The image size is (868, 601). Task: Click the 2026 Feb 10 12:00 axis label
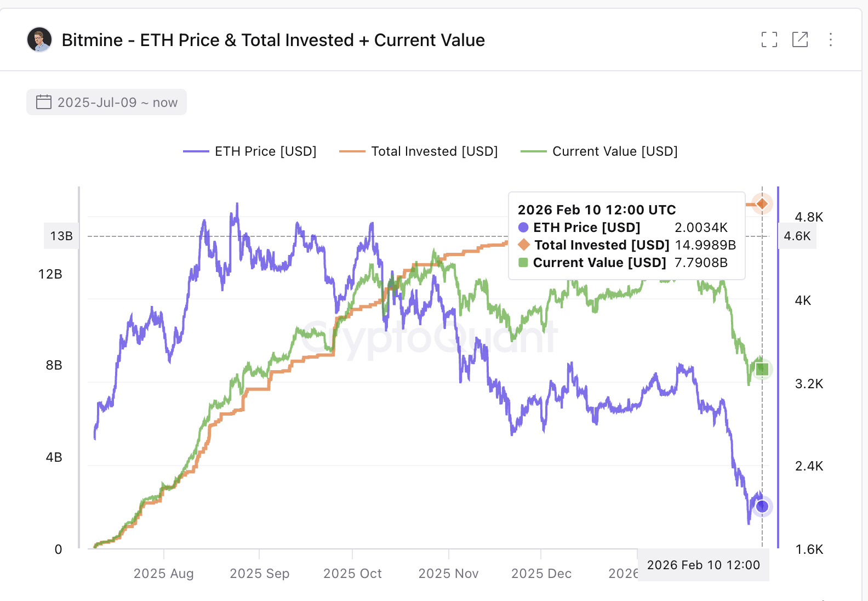point(703,565)
